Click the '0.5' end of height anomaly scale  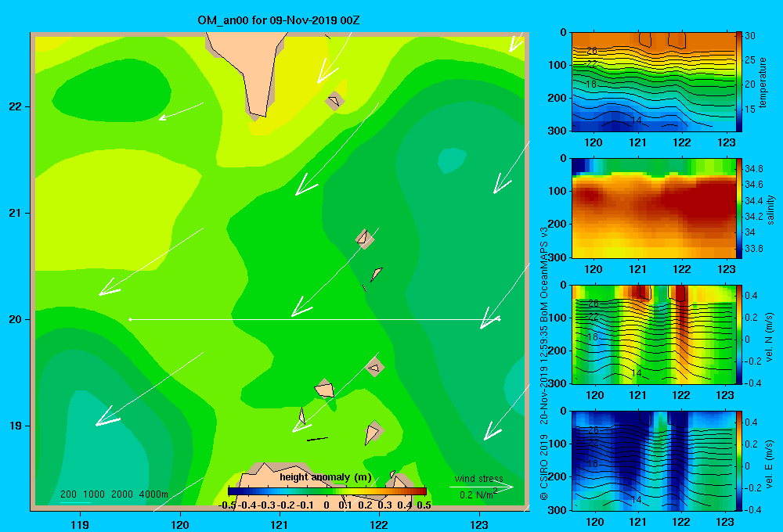click(x=424, y=505)
